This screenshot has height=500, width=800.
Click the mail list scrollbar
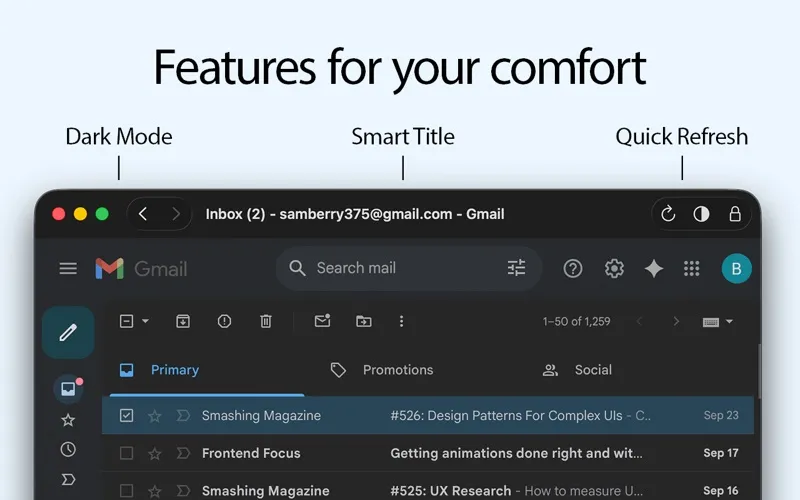click(x=759, y=371)
